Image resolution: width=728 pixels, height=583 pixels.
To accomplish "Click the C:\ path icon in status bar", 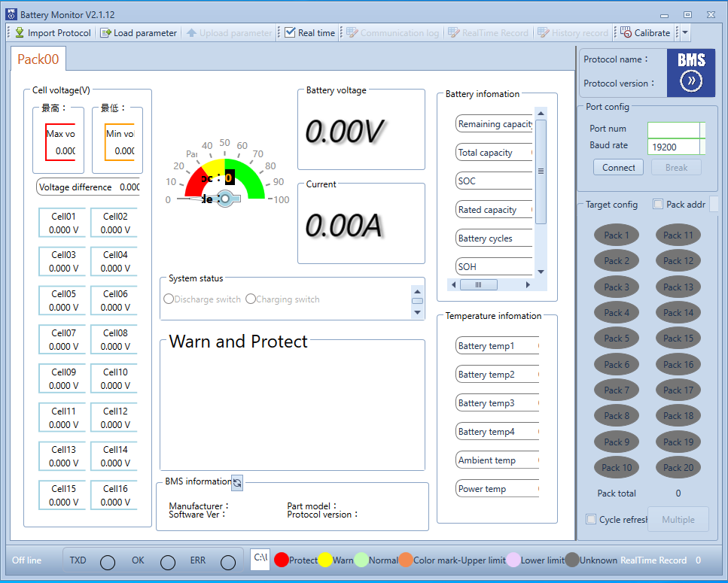I will coord(260,560).
